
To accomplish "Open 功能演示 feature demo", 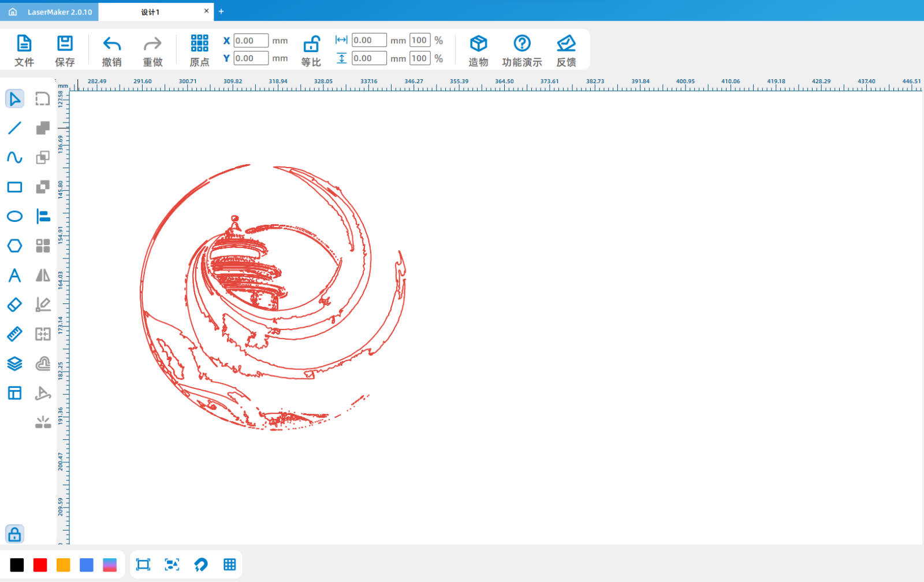I will (521, 50).
